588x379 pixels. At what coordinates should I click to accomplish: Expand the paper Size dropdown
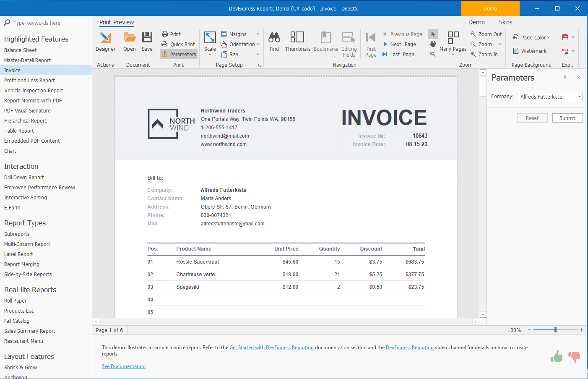258,54
